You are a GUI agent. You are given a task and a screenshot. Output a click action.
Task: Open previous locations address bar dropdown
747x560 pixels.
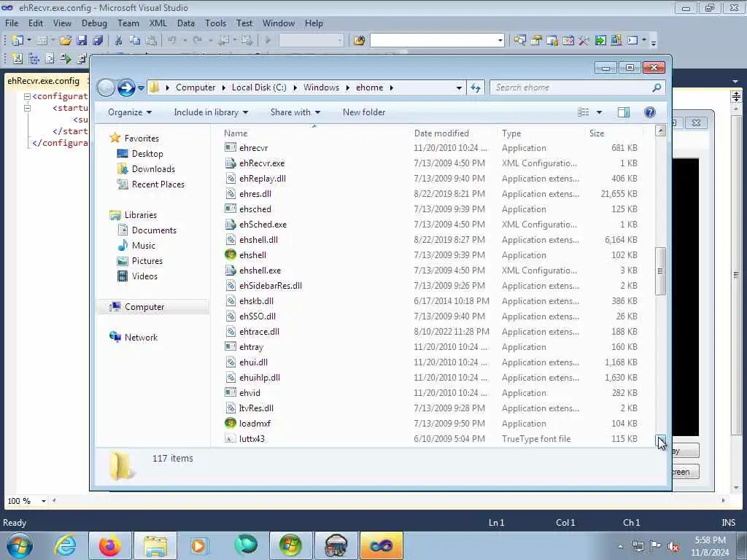tap(459, 87)
